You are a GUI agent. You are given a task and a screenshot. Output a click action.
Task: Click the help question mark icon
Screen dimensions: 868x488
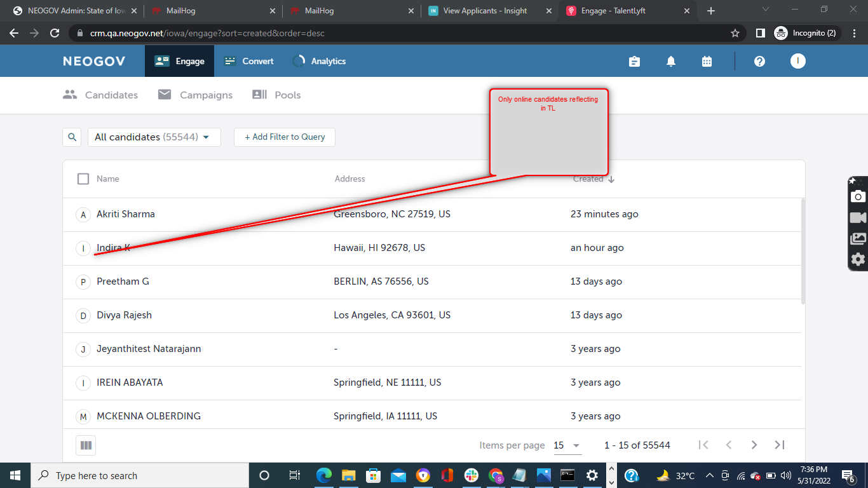coord(759,62)
